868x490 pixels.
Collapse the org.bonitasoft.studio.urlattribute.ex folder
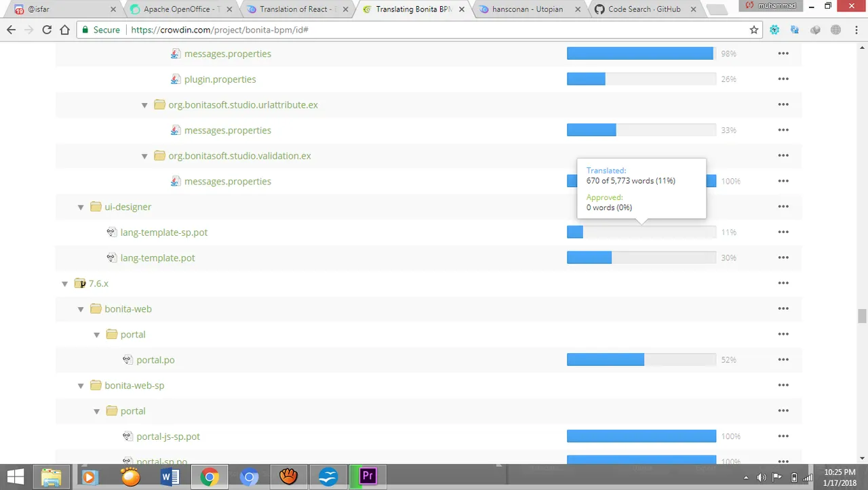(144, 105)
